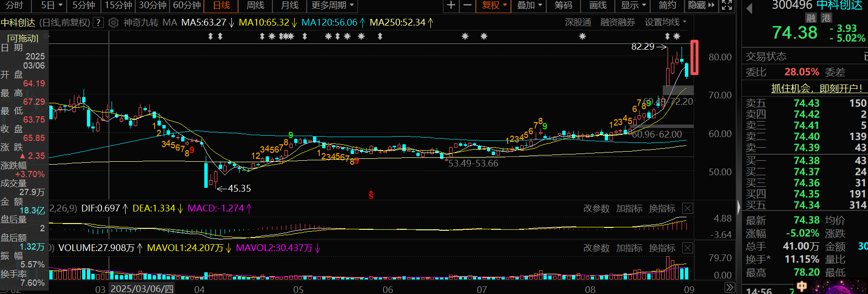Expand the 设置均线 dropdown

(666, 22)
